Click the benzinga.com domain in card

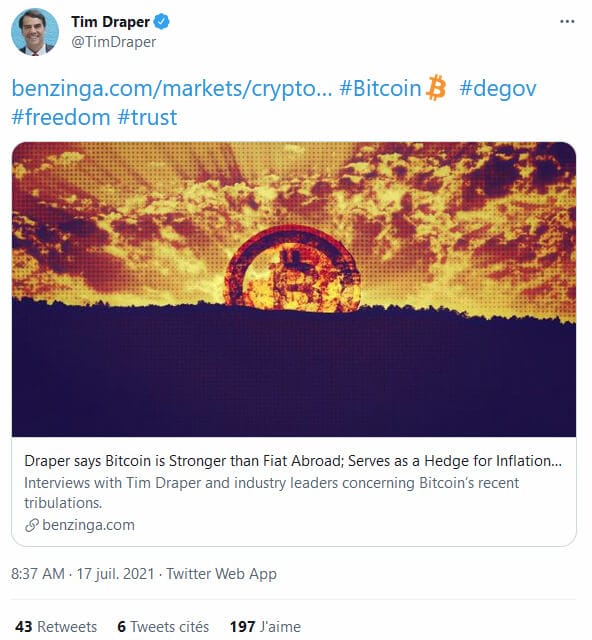[x=88, y=525]
